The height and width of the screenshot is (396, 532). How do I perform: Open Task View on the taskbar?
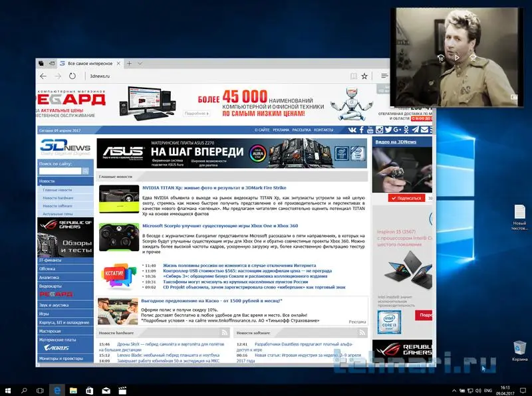[x=40, y=391]
